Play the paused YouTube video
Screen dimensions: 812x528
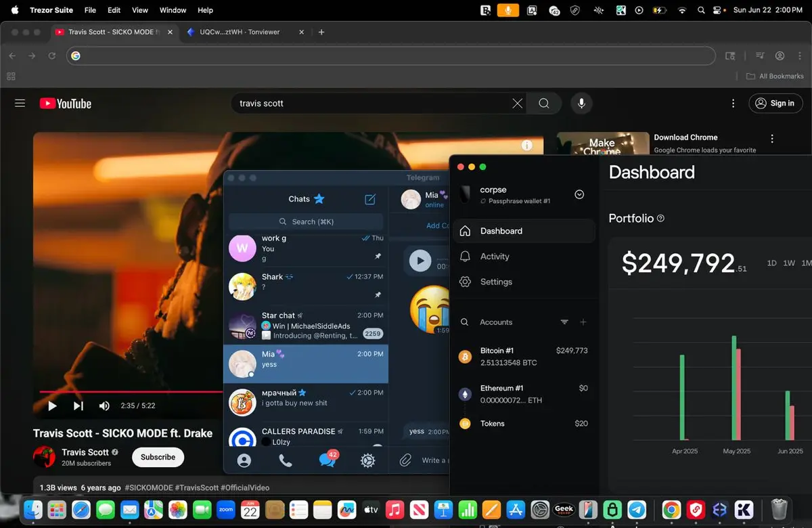click(x=52, y=405)
